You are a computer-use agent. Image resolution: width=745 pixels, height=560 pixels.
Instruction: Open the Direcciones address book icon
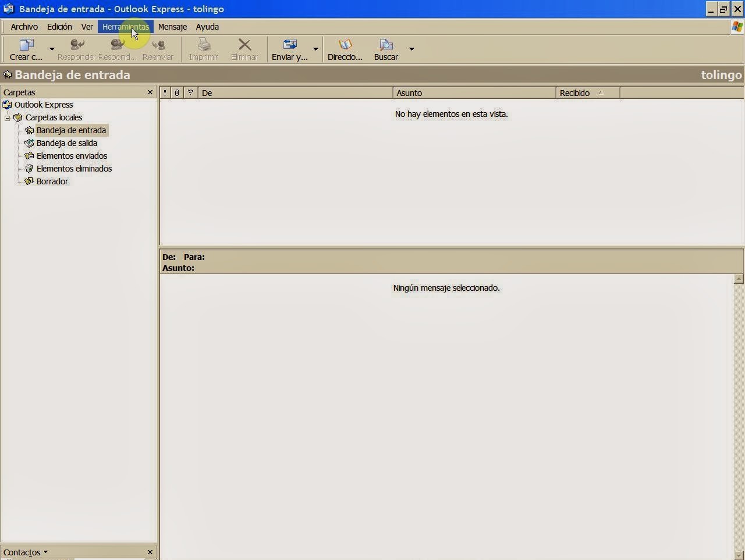(x=345, y=45)
